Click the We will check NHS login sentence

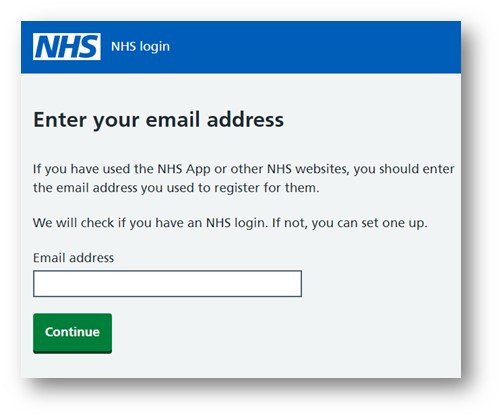[x=230, y=223]
